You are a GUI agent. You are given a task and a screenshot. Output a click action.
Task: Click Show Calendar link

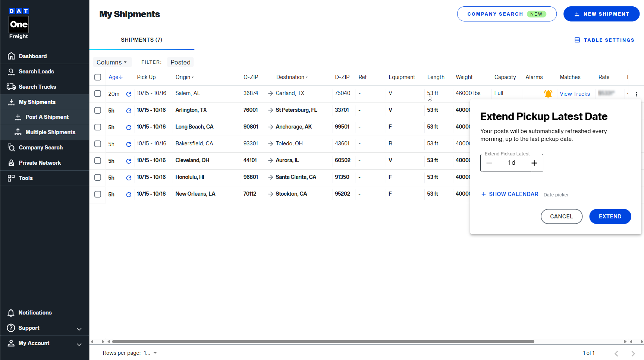tap(509, 194)
